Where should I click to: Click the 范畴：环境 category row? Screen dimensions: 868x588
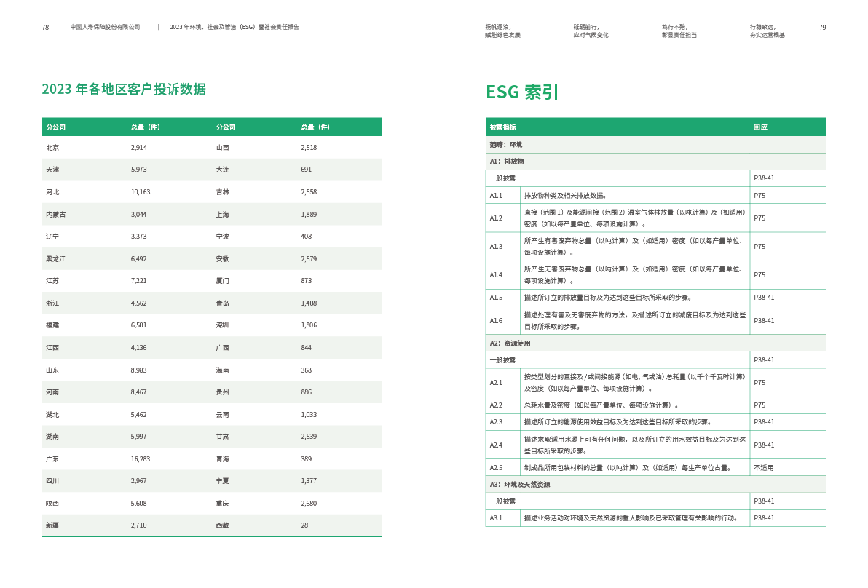click(x=505, y=145)
